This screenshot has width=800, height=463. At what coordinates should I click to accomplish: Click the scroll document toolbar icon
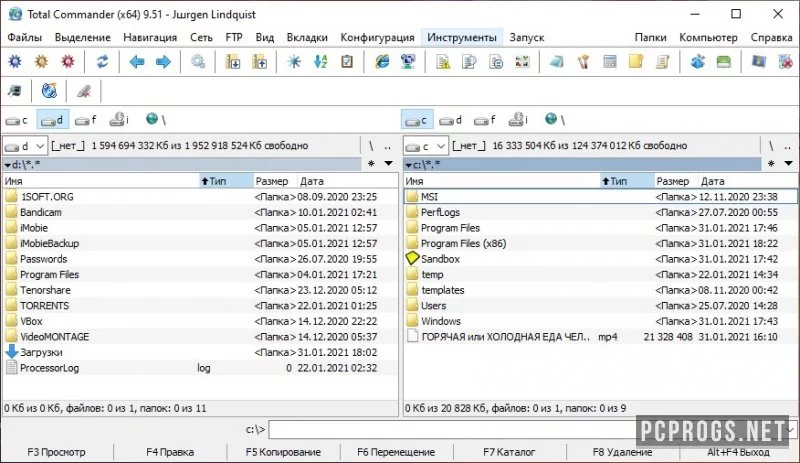coord(663,62)
